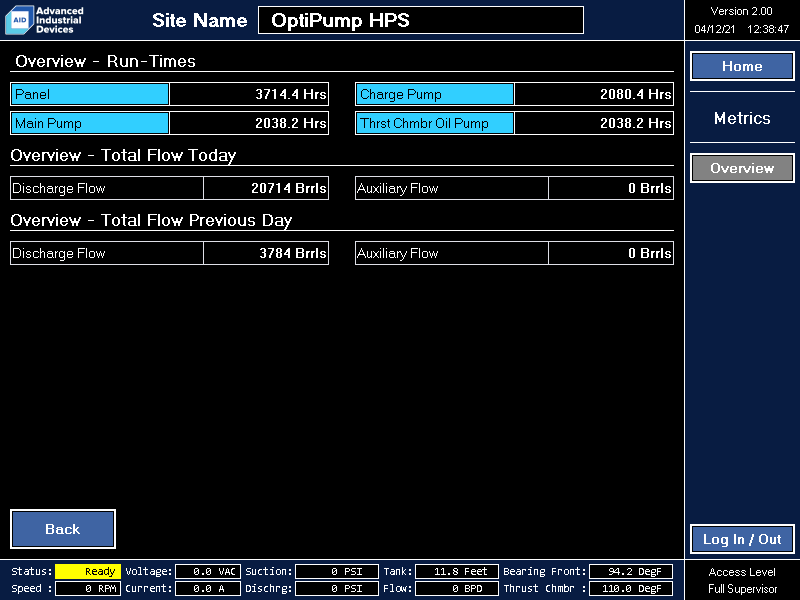
Task: Click the Dischrg 0 PSI readout
Action: coord(337,588)
